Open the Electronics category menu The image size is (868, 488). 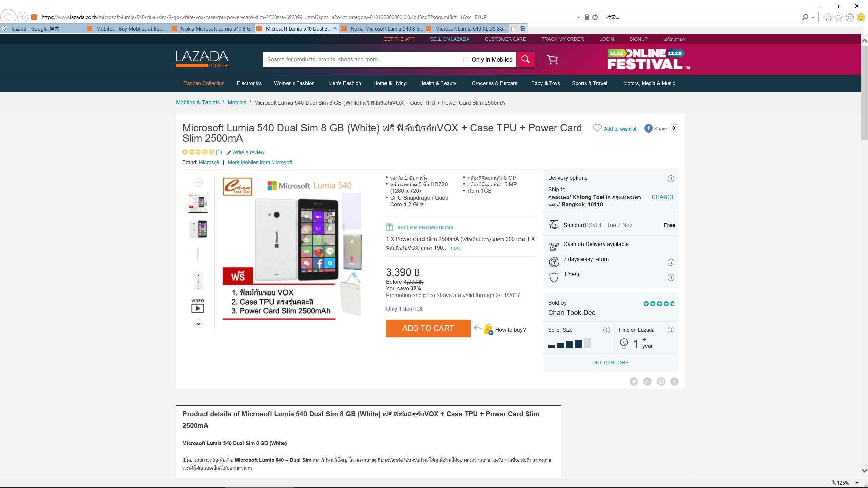click(x=249, y=83)
